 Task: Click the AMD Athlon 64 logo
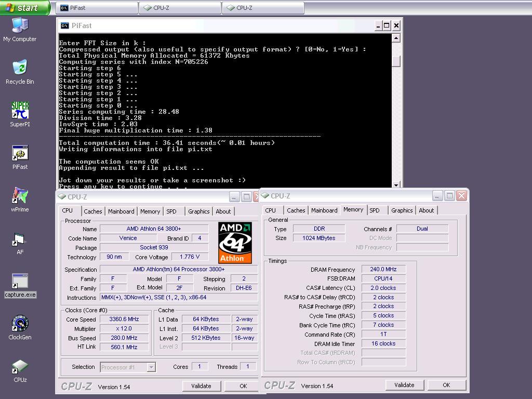click(235, 243)
